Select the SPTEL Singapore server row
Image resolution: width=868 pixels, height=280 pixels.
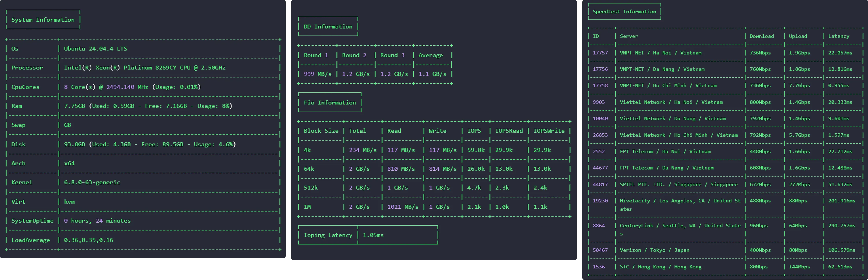click(725, 185)
